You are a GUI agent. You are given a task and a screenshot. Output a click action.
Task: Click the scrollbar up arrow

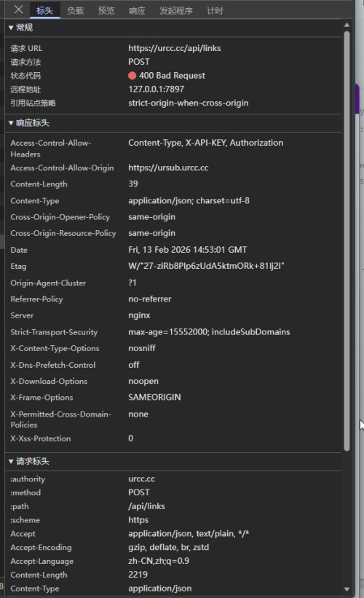click(347, 25)
